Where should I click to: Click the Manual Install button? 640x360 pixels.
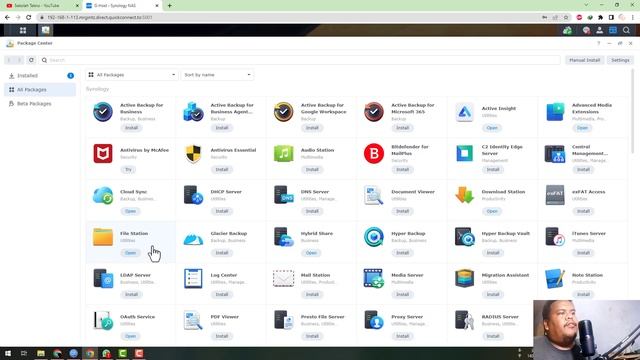(584, 60)
